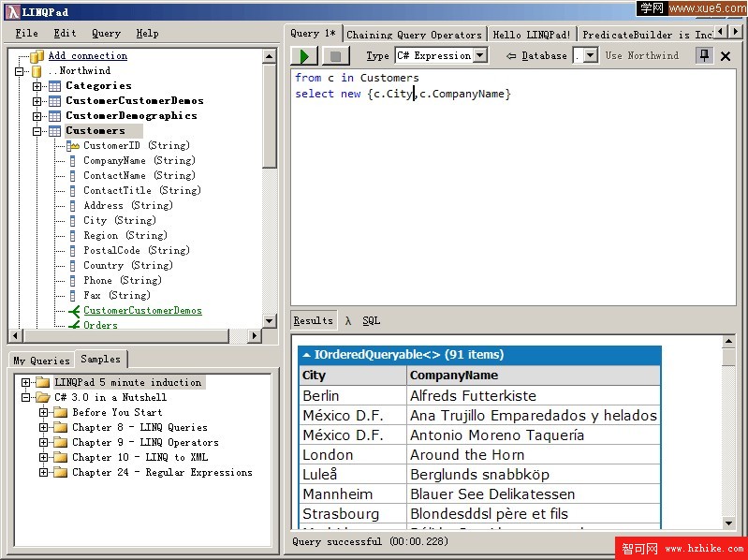Expand the CustomerDemographics table node
748x560 pixels.
point(37,116)
